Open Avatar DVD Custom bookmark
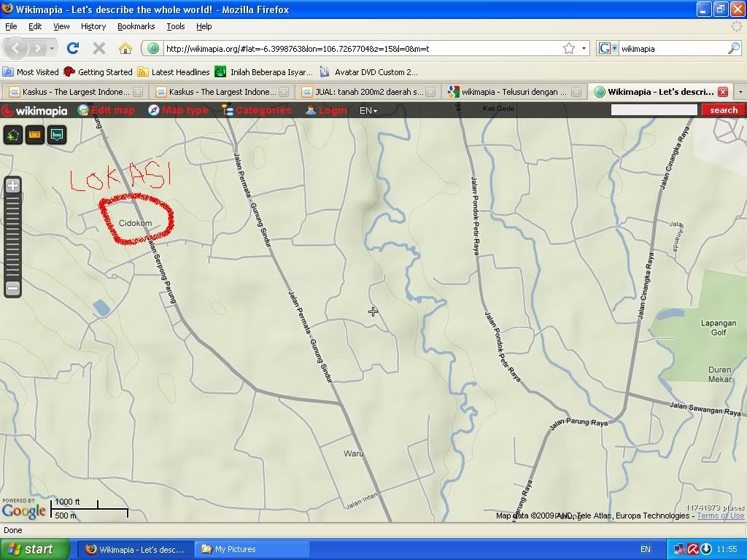The image size is (747, 560). (x=368, y=72)
